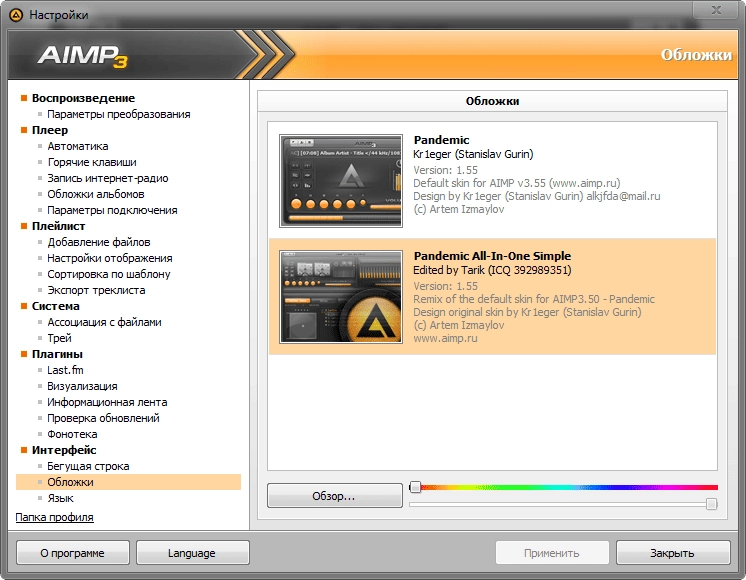Open the Система category

56,306
